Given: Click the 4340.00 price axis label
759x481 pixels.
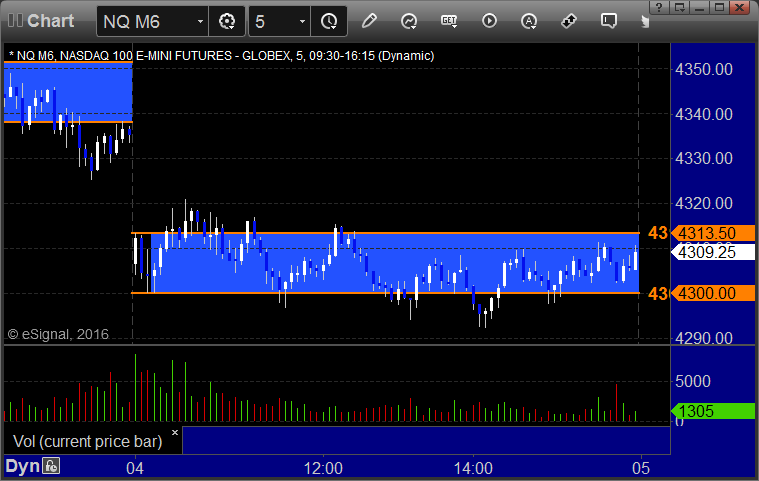Looking at the screenshot, I should pyautogui.click(x=704, y=114).
